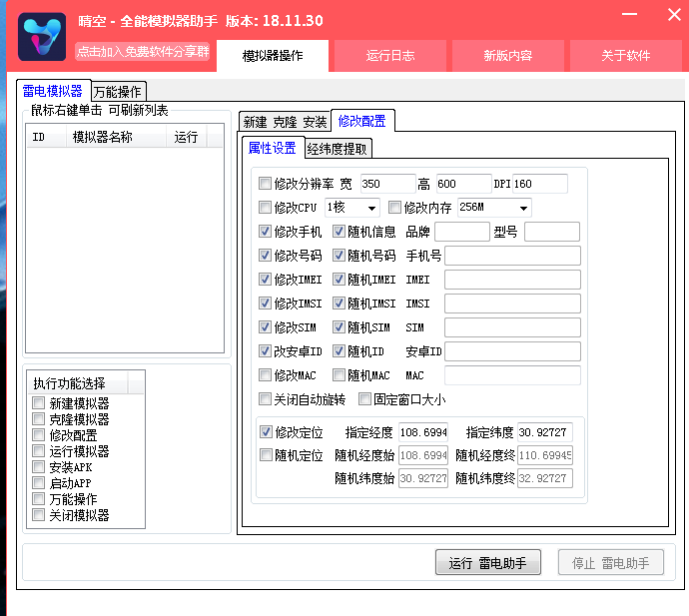Uncheck the 修改IMSI checkbox
Screen dimensions: 689x616
(x=265, y=303)
